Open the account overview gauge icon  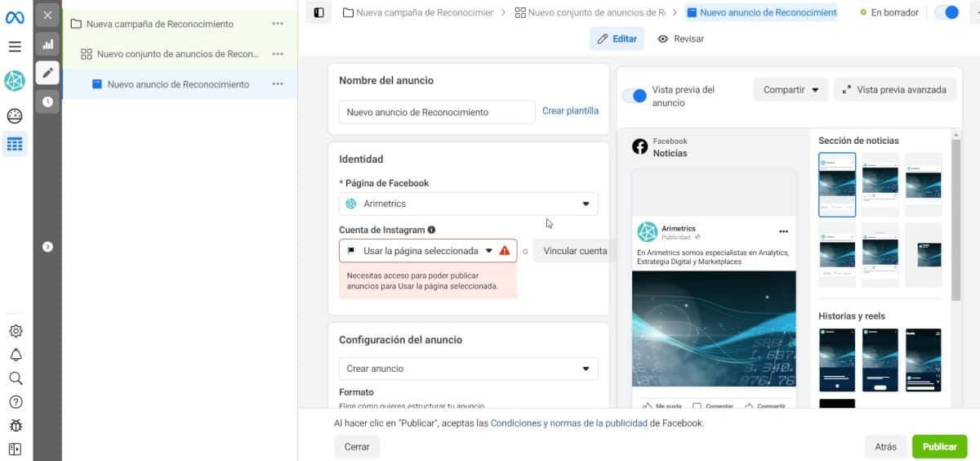(15, 115)
